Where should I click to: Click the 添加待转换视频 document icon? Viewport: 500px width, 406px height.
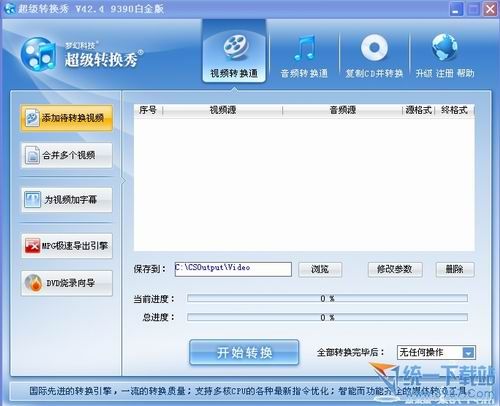pos(32,118)
